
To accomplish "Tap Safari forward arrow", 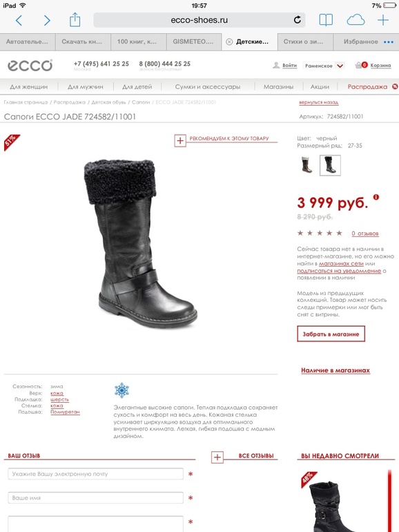I will [x=47, y=20].
